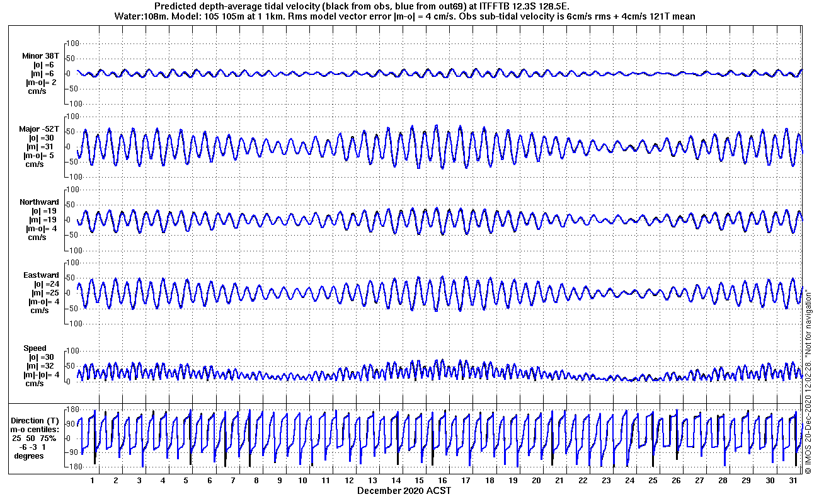819x504 pixels.
Task: Click day '31' on the date axis
Action: (793, 481)
